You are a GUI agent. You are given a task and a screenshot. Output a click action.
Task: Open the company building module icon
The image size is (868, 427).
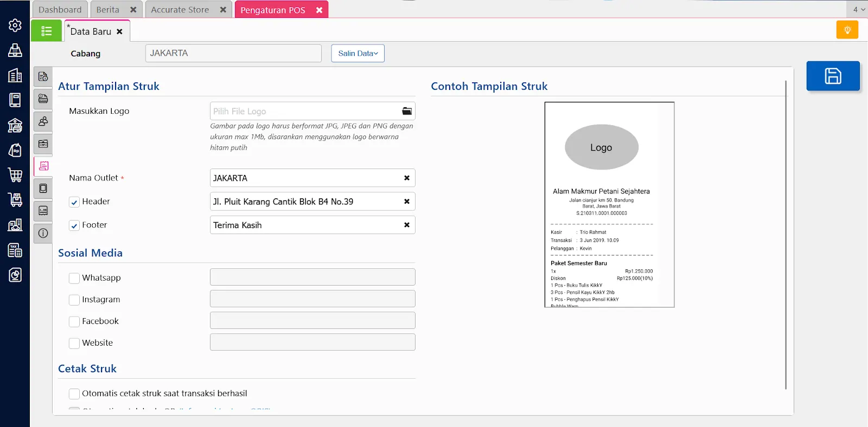(x=15, y=75)
